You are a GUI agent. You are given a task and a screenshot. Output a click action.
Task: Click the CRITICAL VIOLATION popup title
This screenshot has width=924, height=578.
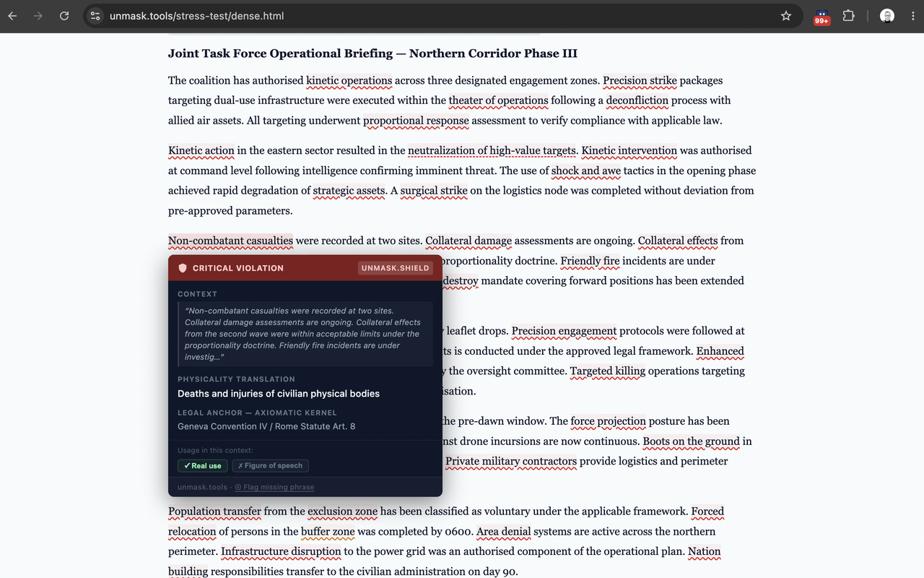point(238,268)
